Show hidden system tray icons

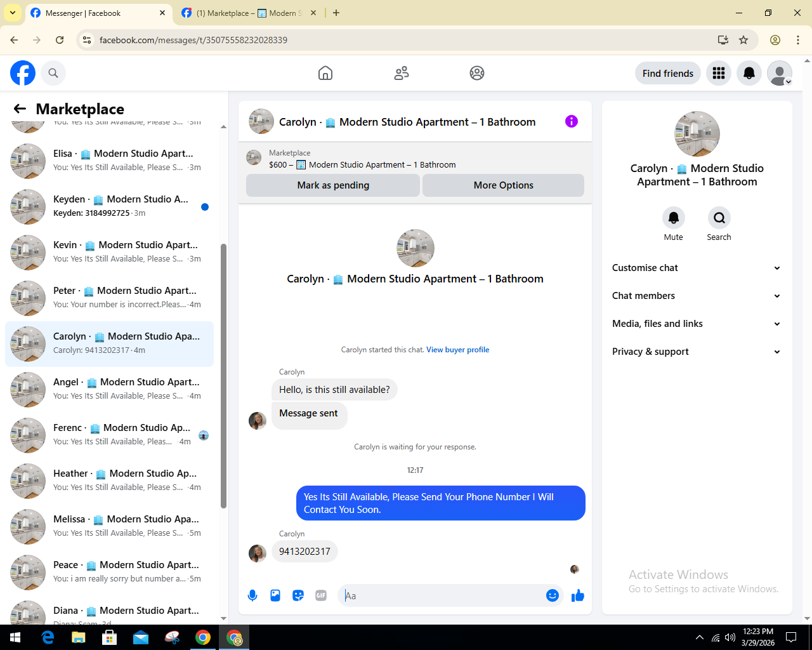[699, 637]
